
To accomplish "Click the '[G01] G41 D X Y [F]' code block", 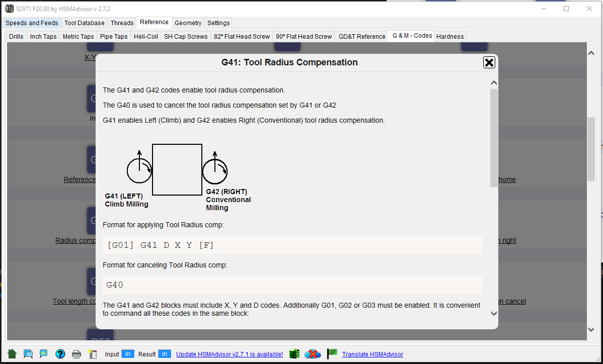I will [292, 245].
